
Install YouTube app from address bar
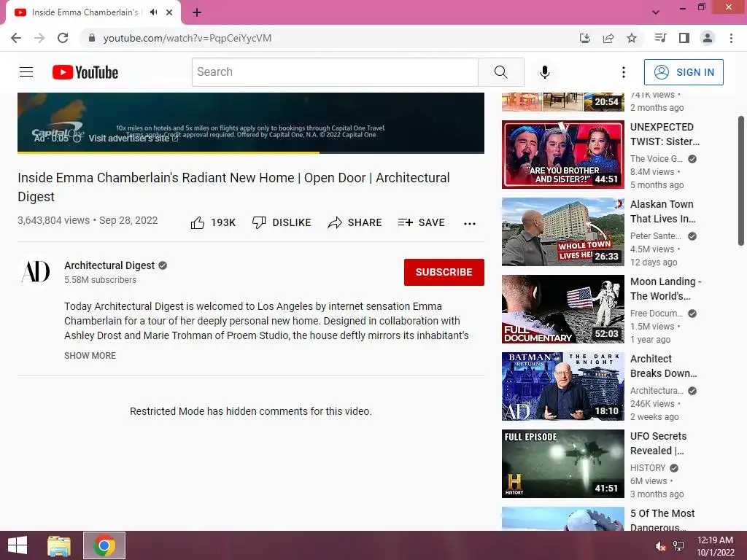click(x=584, y=38)
